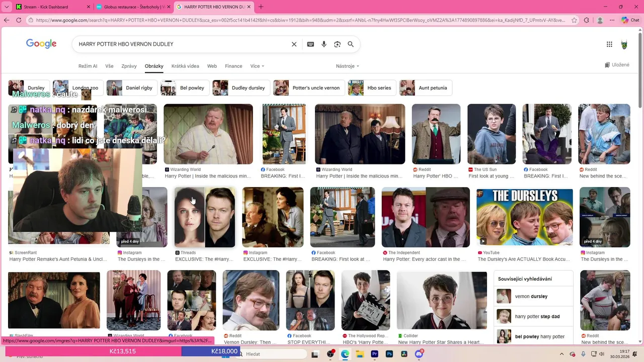Select the Zprávy news tab

click(129, 66)
